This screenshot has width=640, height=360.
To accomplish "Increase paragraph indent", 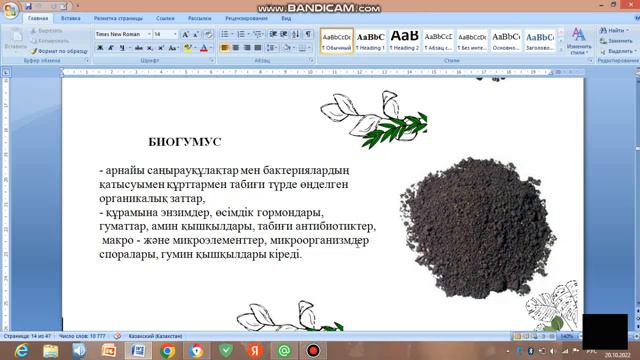I will tap(284, 34).
